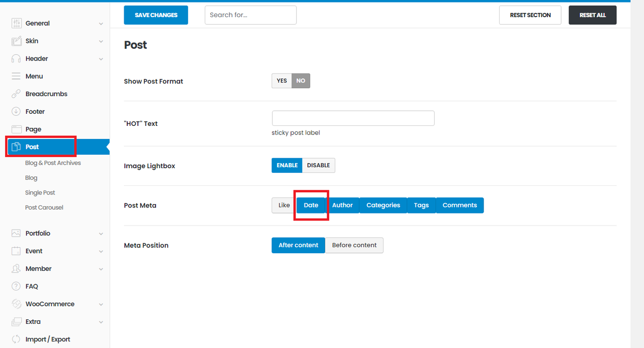644x348 pixels.
Task: Select Before content meta position
Action: 354,245
